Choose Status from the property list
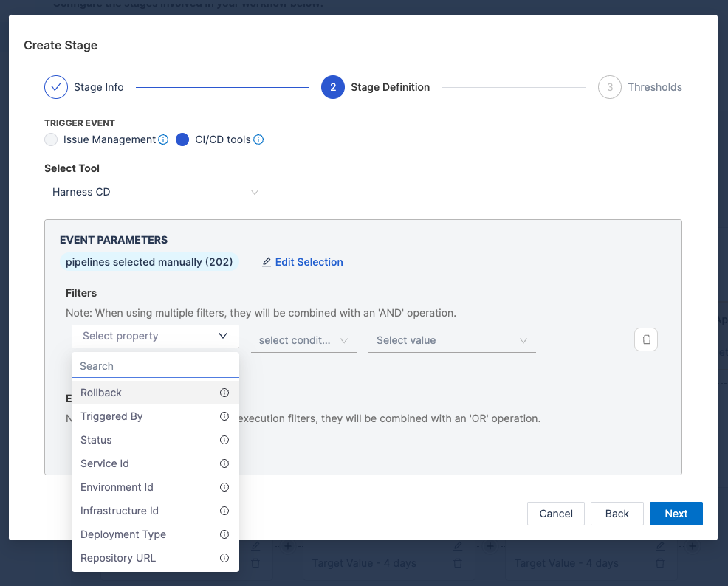 click(x=97, y=440)
